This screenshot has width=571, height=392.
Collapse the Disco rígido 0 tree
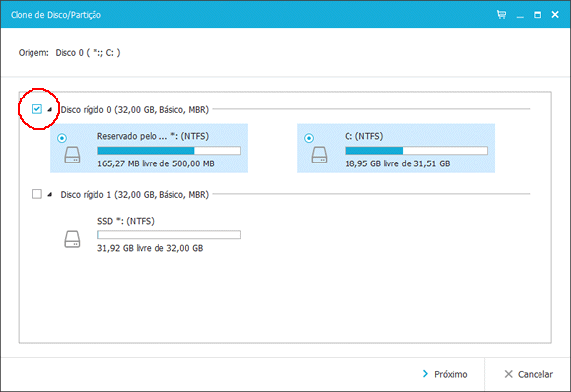coord(50,109)
